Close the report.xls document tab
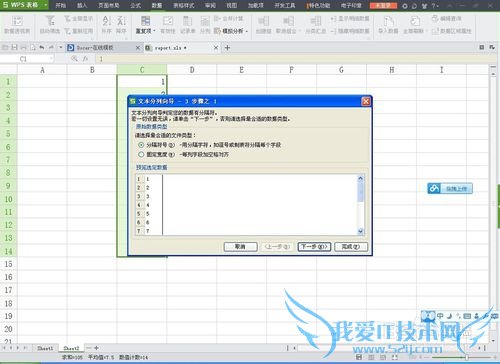The width and height of the screenshot is (500, 364). (216, 48)
